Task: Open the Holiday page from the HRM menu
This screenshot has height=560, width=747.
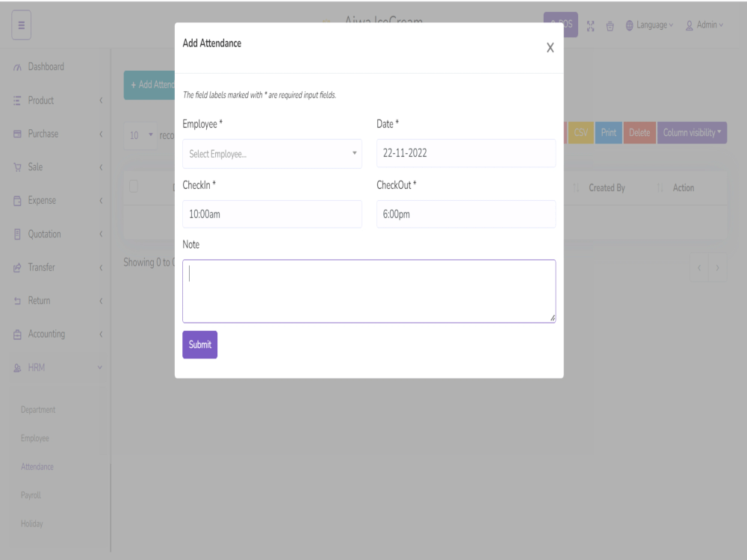Action: 31,523
